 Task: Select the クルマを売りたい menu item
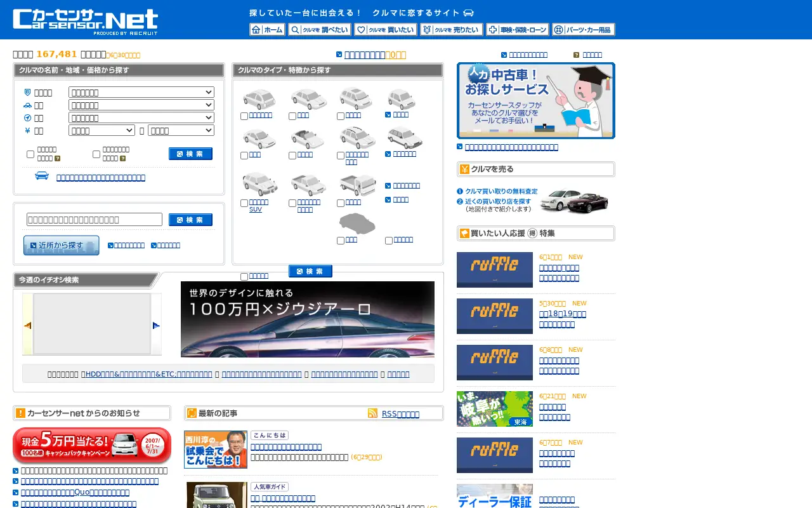452,29
